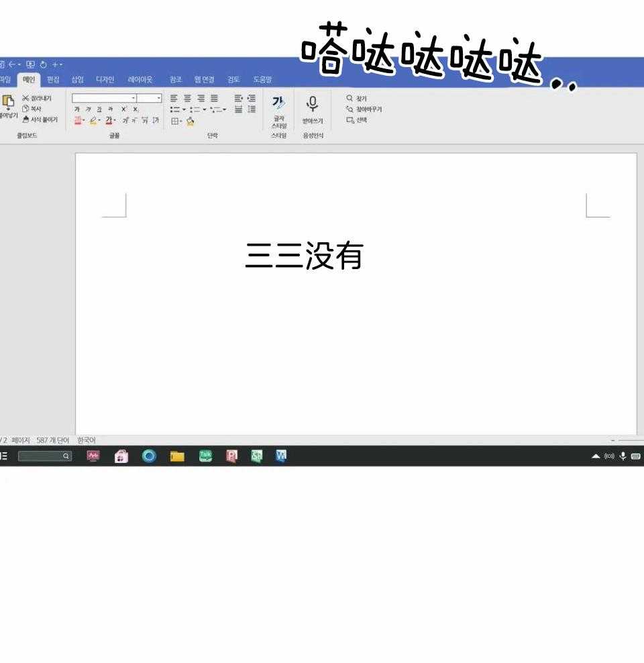Image resolution: width=644 pixels, height=663 pixels.
Task: Switch to the Insert (삽입) ribbon tab
Action: [78, 80]
